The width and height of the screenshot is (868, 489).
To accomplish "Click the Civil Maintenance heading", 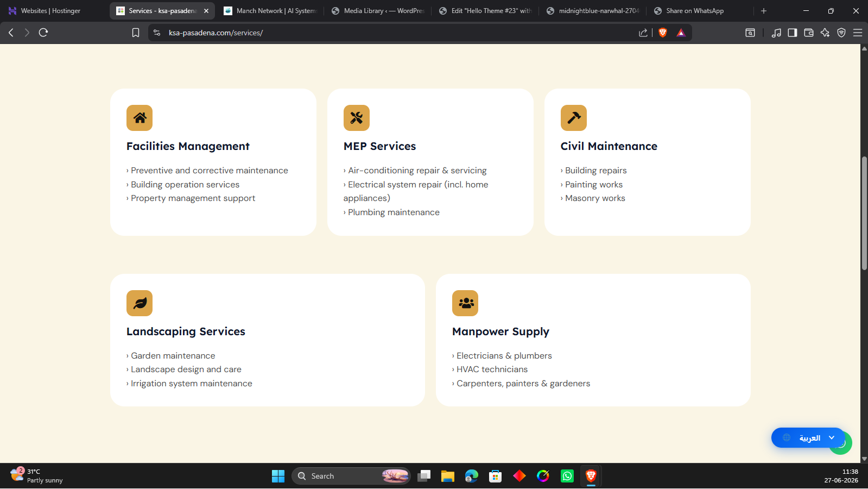I will tap(609, 146).
